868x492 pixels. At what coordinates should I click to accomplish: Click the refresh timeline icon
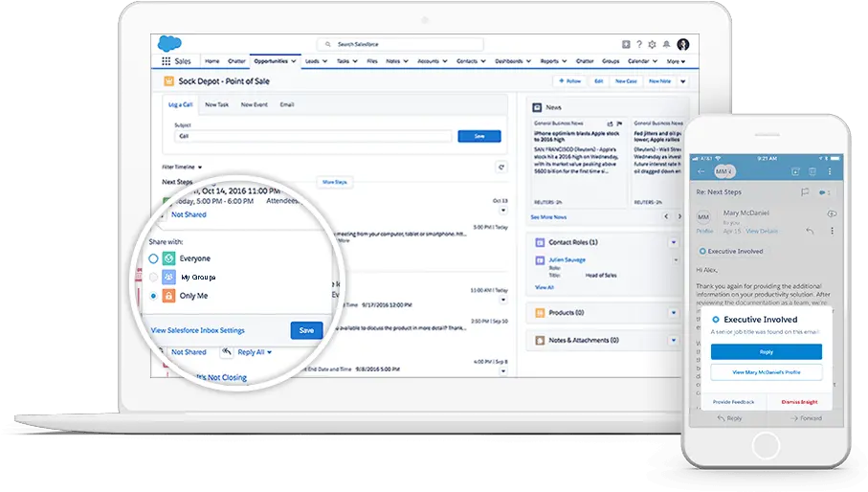click(x=501, y=168)
